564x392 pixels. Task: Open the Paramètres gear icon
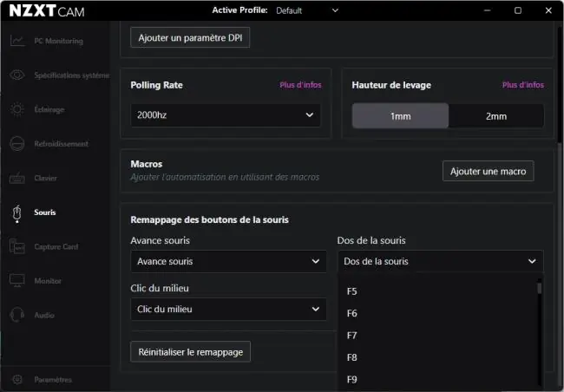tap(16, 379)
